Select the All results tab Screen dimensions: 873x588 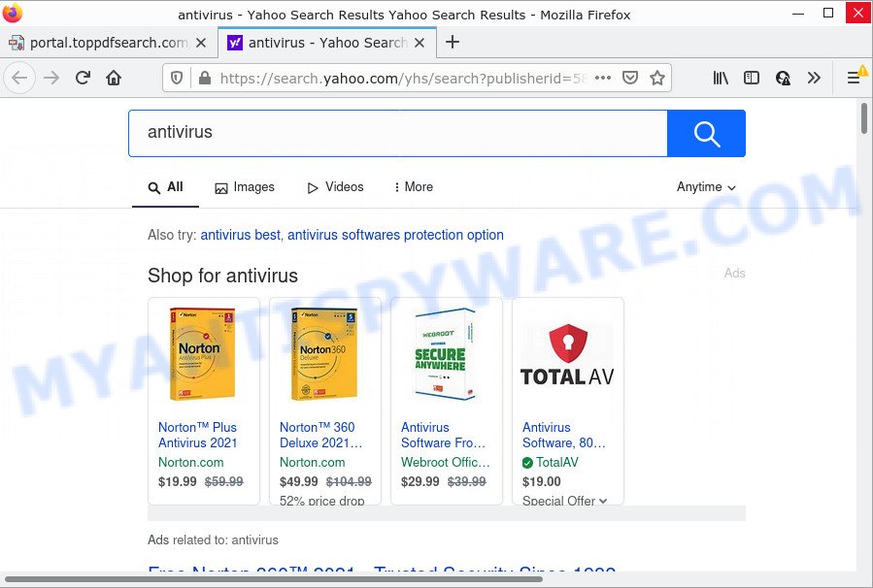pyautogui.click(x=165, y=187)
